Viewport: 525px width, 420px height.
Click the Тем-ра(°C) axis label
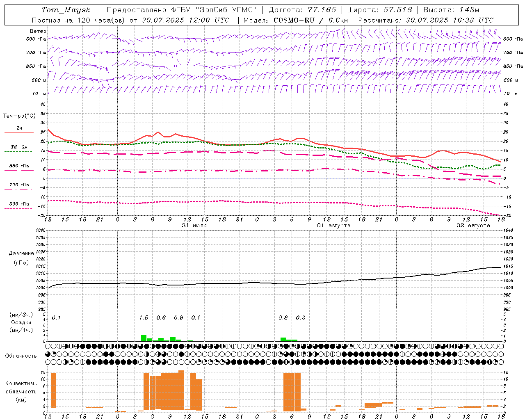pyautogui.click(x=19, y=116)
